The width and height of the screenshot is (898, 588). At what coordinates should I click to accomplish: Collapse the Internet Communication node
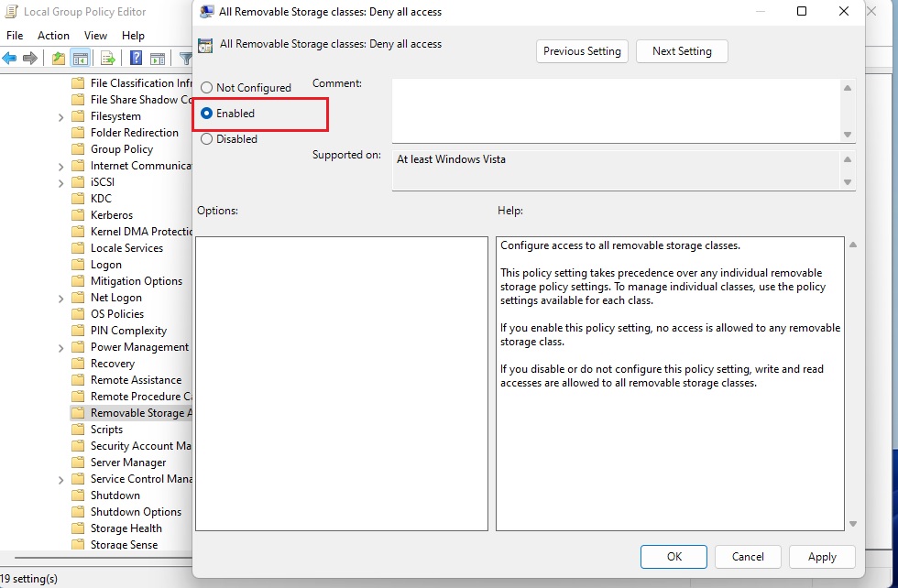pos(60,165)
